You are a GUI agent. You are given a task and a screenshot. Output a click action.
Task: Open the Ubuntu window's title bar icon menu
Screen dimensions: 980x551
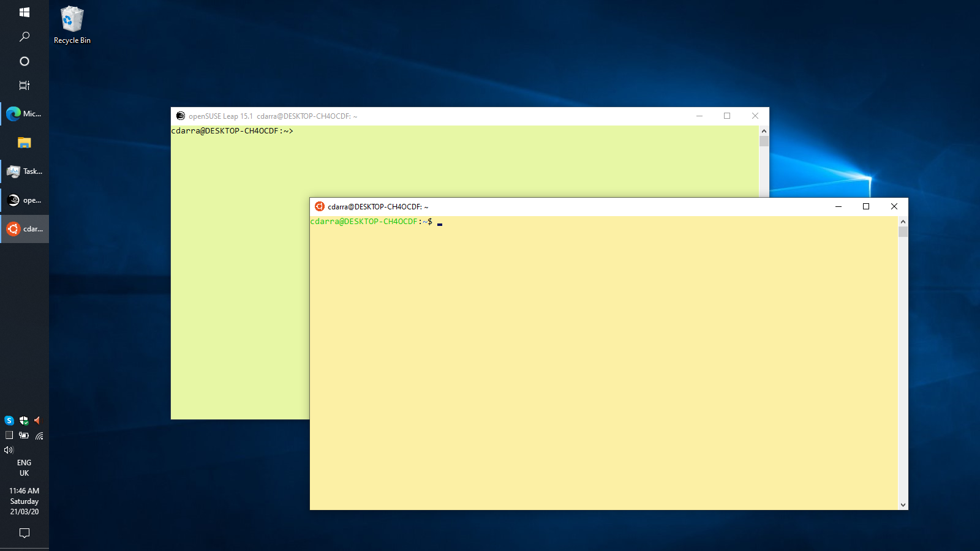click(x=319, y=207)
